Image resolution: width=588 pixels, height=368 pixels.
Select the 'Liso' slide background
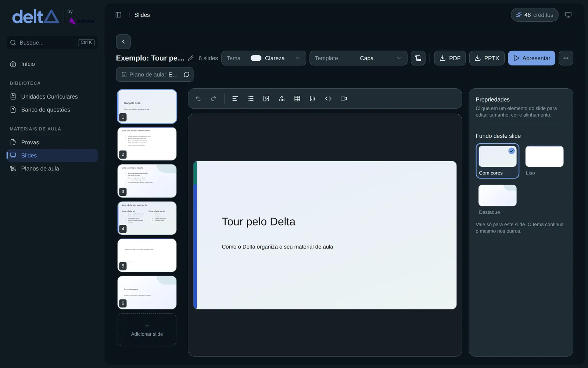(544, 161)
